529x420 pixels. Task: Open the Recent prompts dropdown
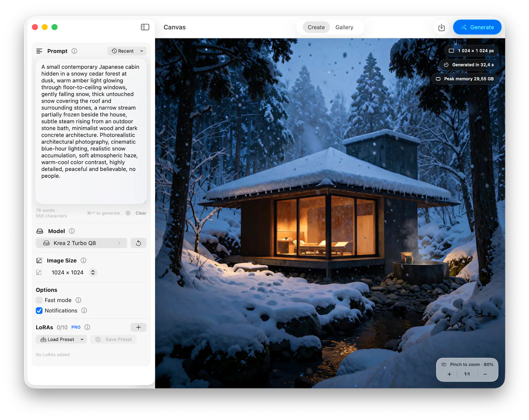[127, 51]
